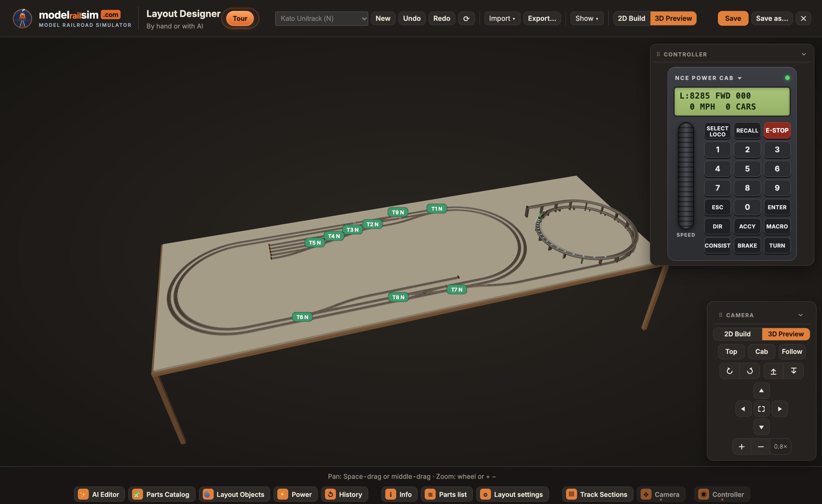822x504 pixels.
Task: Click the E-STOP button
Action: [x=777, y=130]
